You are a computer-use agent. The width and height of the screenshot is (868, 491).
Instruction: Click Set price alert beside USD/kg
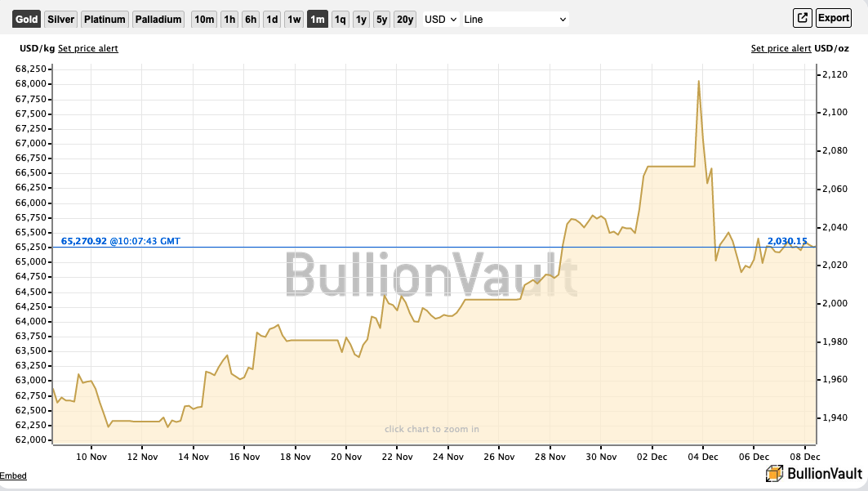tap(88, 48)
